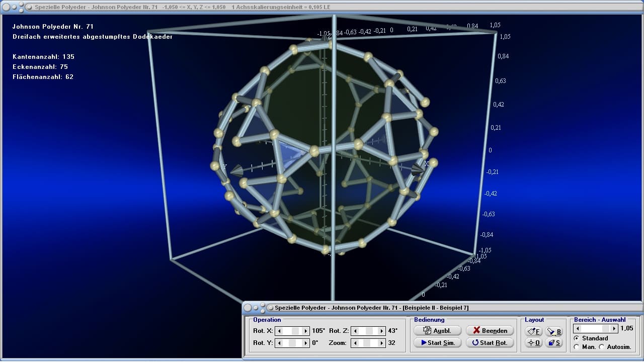Click 'Dreifach erweitertes abgestumpftes Dodekaeder' text
644x362 pixels.
[x=93, y=37]
